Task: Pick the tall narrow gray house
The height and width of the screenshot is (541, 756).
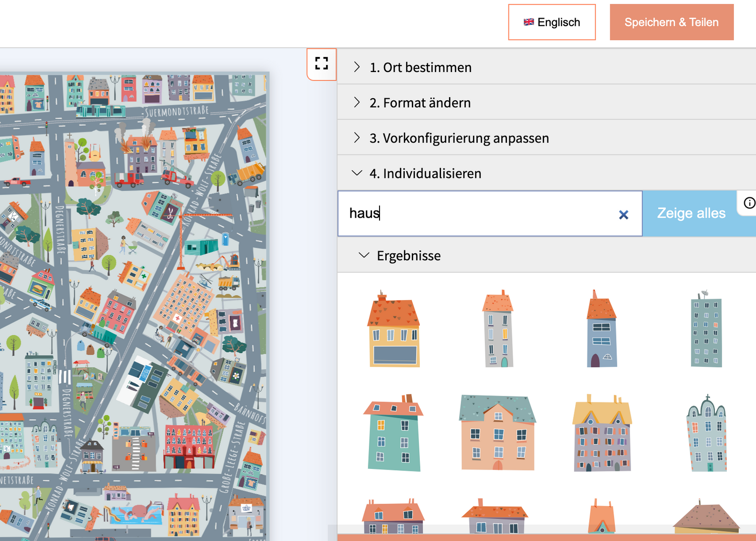Action: point(498,329)
